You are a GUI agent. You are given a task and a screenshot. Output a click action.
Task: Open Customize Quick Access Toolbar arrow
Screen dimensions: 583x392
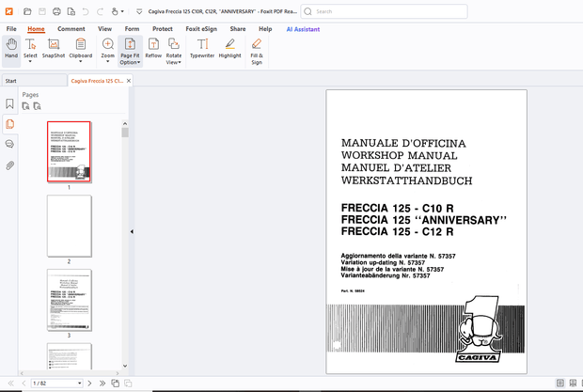point(139,11)
